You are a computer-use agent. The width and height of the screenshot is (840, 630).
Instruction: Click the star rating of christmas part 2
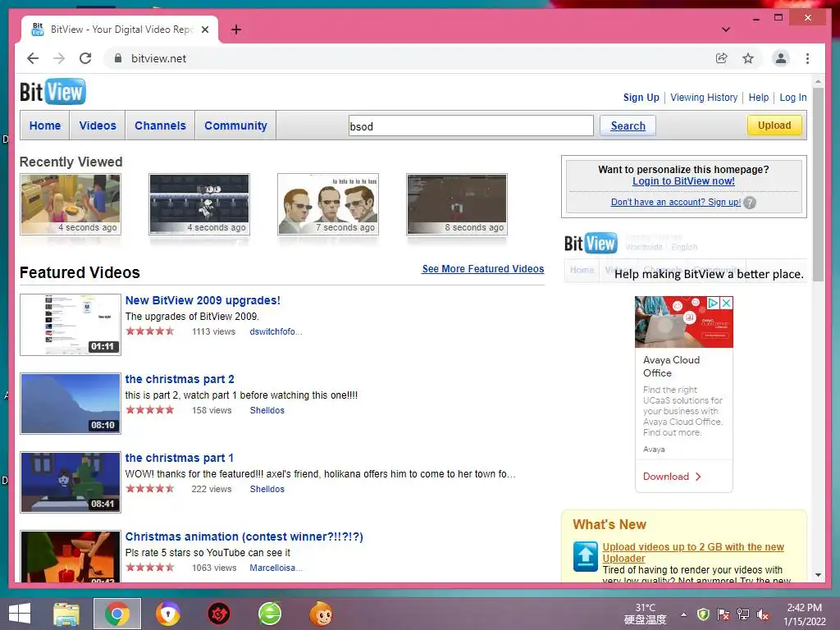click(x=150, y=410)
